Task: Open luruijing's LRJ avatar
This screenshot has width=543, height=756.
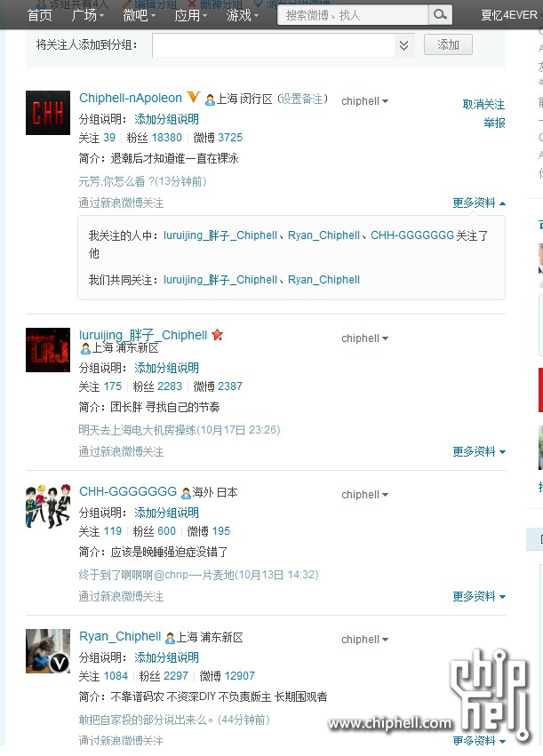Action: [48, 350]
